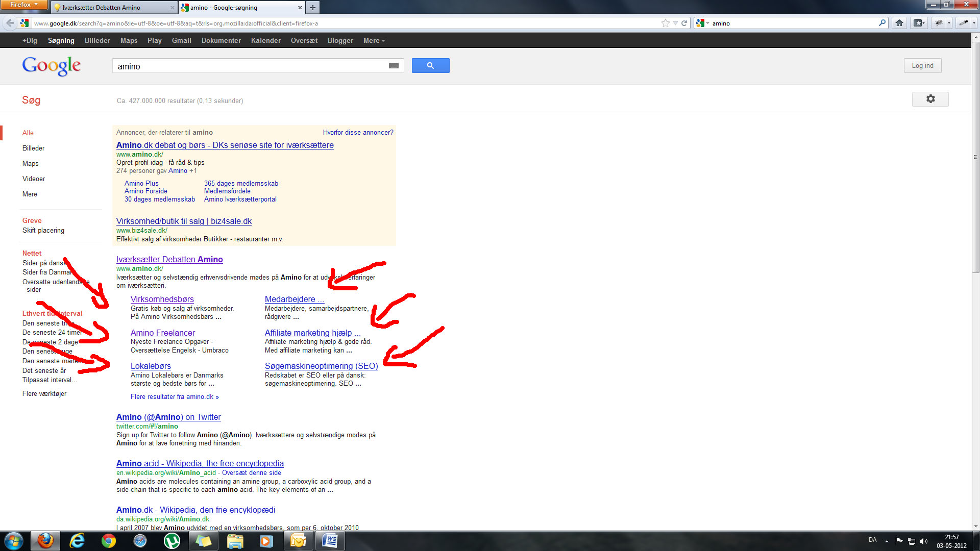The width and height of the screenshot is (980, 551).
Task: Expand the Mere dropdown in the Google bar
Action: 374,40
